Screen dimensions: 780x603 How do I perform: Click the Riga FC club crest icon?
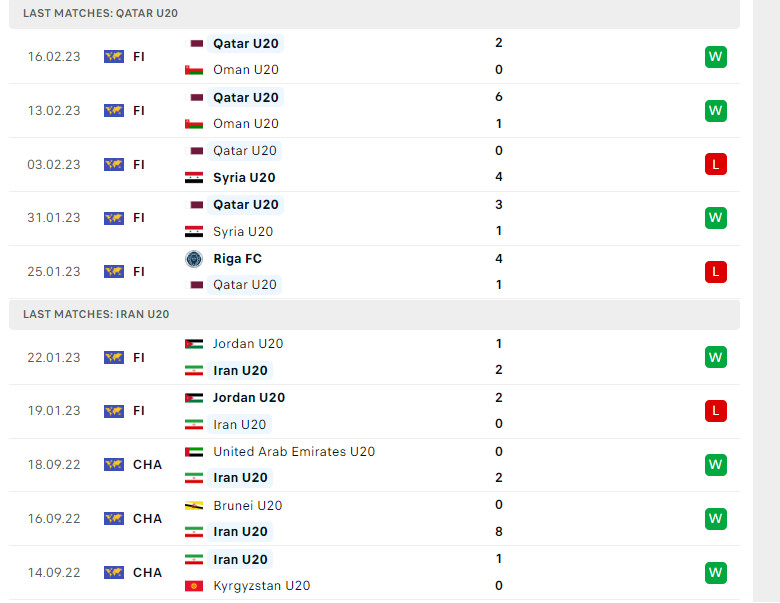pos(194,258)
